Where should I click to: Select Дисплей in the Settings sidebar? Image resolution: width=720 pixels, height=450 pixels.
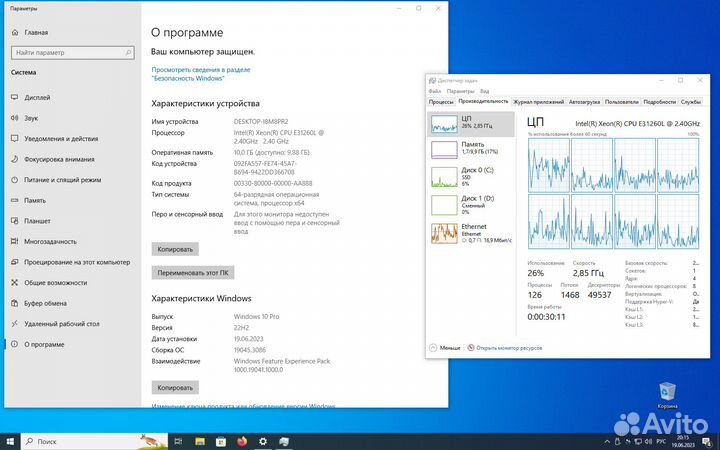[37, 97]
